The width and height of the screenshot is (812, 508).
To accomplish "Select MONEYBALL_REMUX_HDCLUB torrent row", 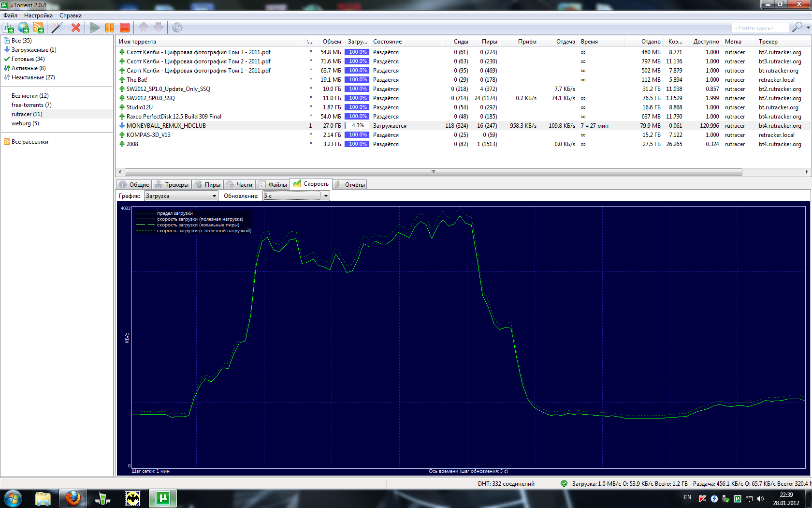I will tap(463, 126).
